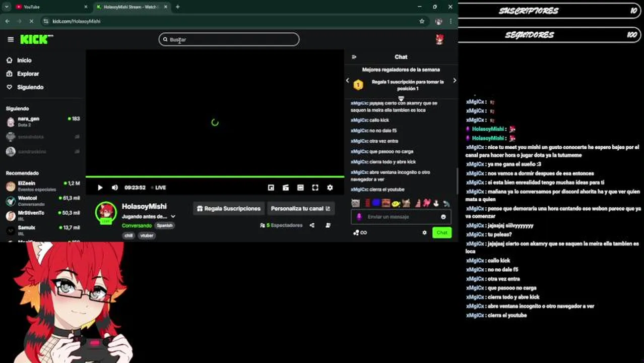
Task: Click the green video progress bar
Action: click(215, 177)
